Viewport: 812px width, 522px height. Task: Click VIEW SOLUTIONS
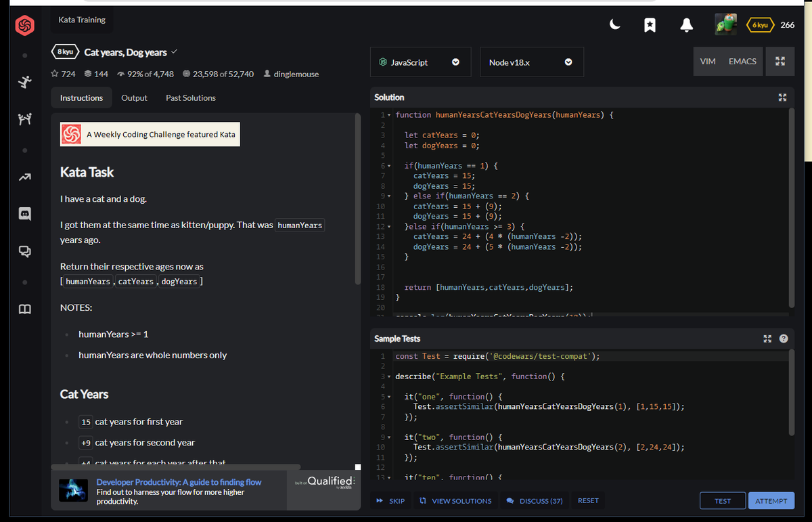tap(456, 501)
